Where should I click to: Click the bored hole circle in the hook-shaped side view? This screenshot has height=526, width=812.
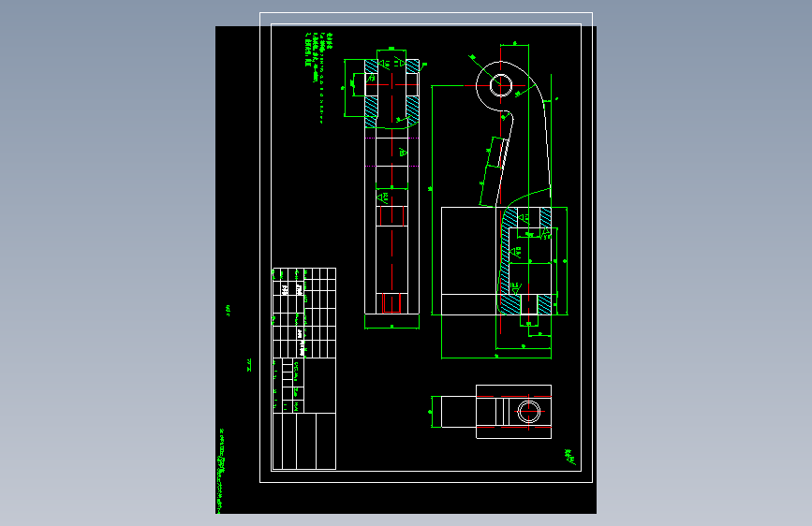[x=501, y=85]
